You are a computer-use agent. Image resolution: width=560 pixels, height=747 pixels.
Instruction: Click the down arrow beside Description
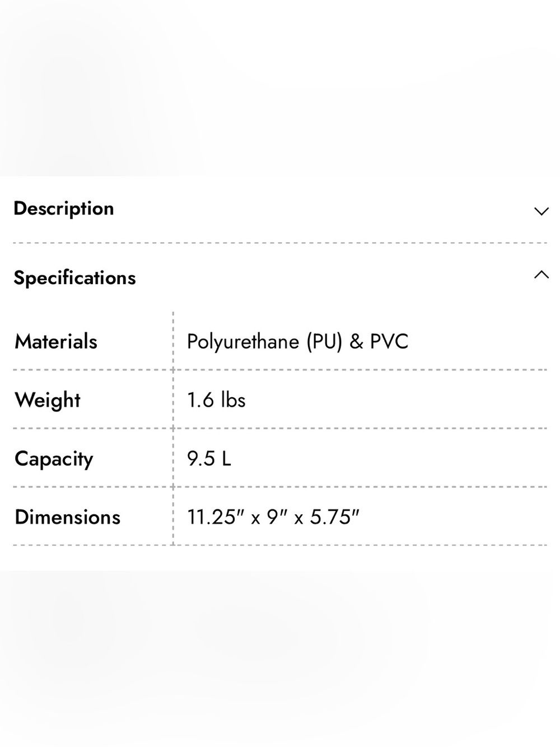coord(541,212)
